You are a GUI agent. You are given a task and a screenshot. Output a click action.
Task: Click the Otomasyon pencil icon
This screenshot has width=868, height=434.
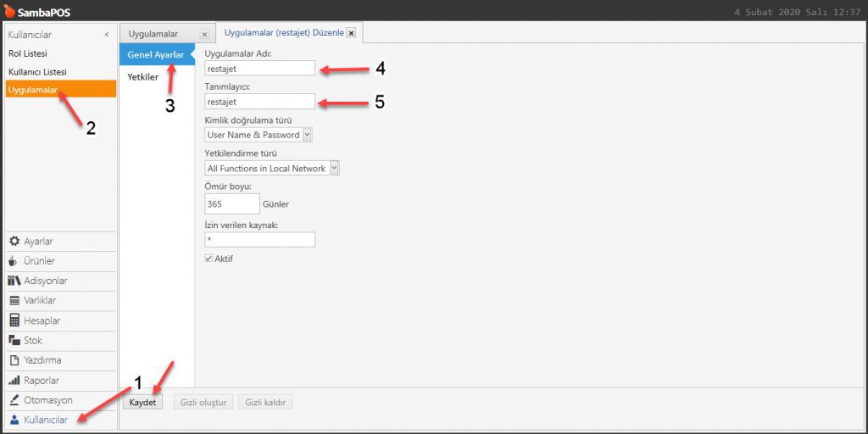click(x=14, y=400)
